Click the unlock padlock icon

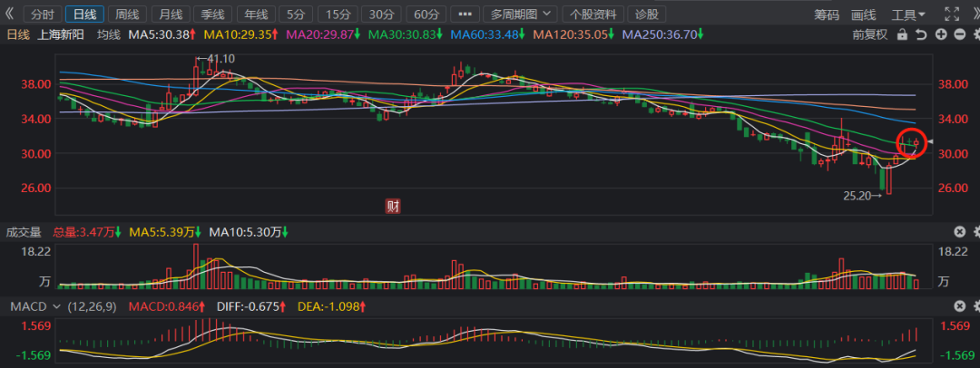[901, 34]
